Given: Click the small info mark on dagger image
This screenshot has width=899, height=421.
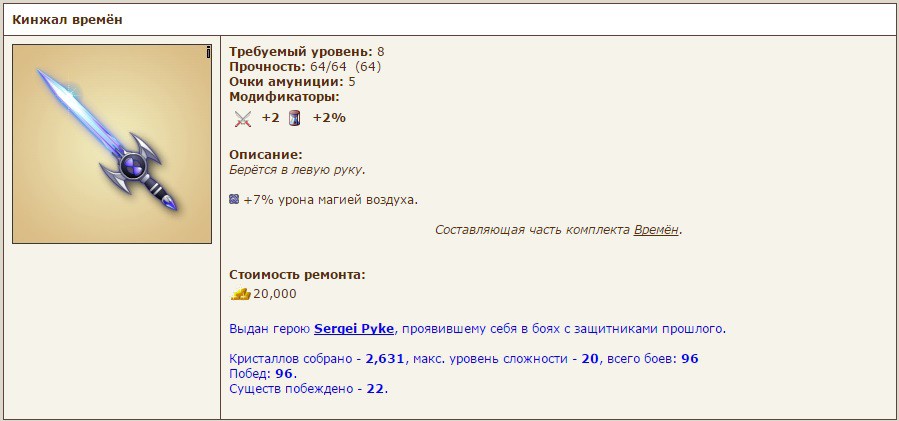Looking at the screenshot, I should tap(208, 53).
